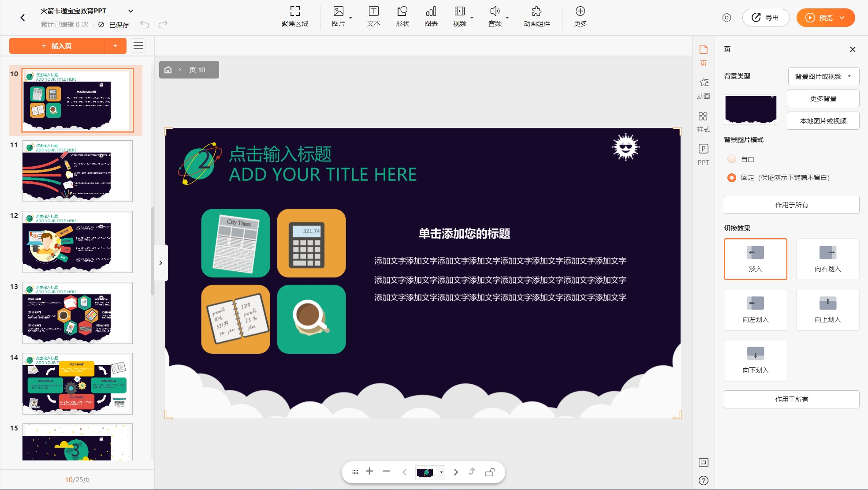Toggle 淡入 slide transition effect

point(755,258)
